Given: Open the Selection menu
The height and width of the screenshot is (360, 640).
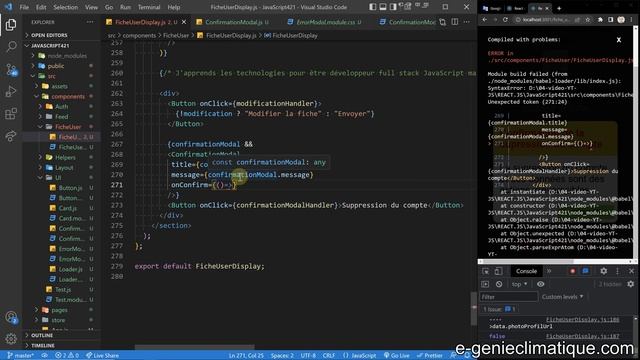Looking at the screenshot, I should coord(65,7).
